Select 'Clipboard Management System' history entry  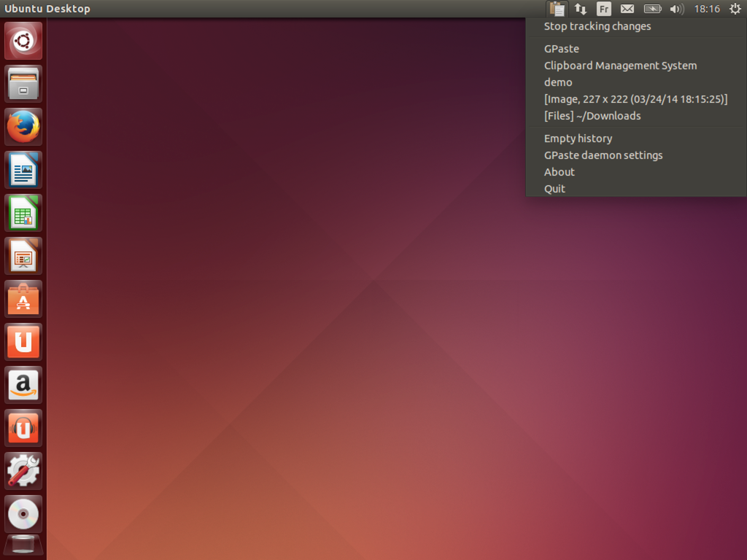[x=636, y=66]
